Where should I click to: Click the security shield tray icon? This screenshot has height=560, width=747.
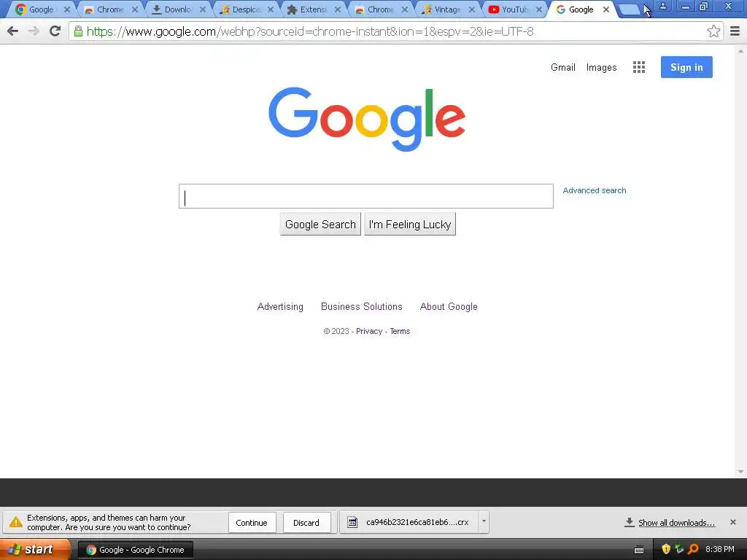(x=666, y=549)
